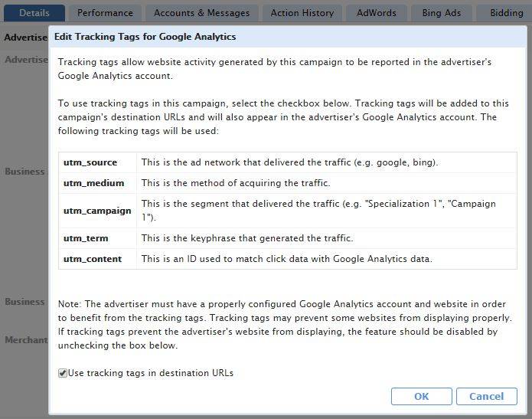Click the 'Use tracking tags in destination URLs' label
This screenshot has height=419, width=532.
click(151, 373)
